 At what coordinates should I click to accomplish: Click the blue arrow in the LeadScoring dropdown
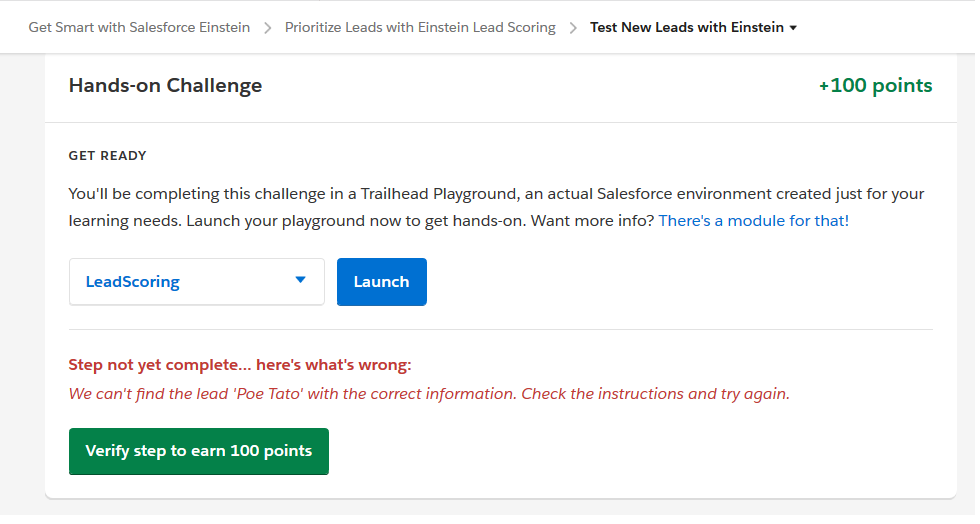pyautogui.click(x=301, y=280)
